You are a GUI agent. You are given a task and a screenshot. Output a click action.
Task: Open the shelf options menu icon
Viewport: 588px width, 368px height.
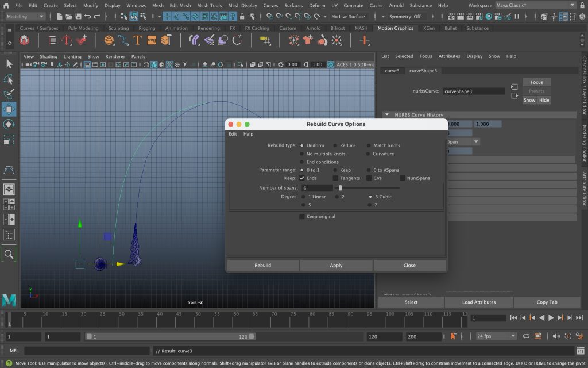[10, 43]
